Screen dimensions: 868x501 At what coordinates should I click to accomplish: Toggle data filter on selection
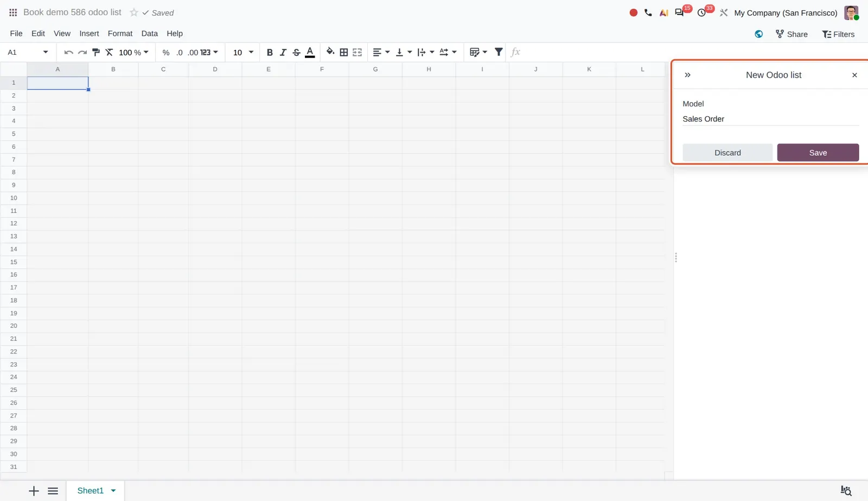click(499, 52)
